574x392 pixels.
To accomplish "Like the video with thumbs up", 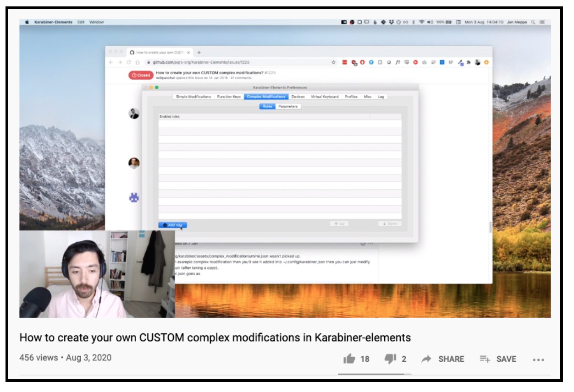I will click(349, 359).
